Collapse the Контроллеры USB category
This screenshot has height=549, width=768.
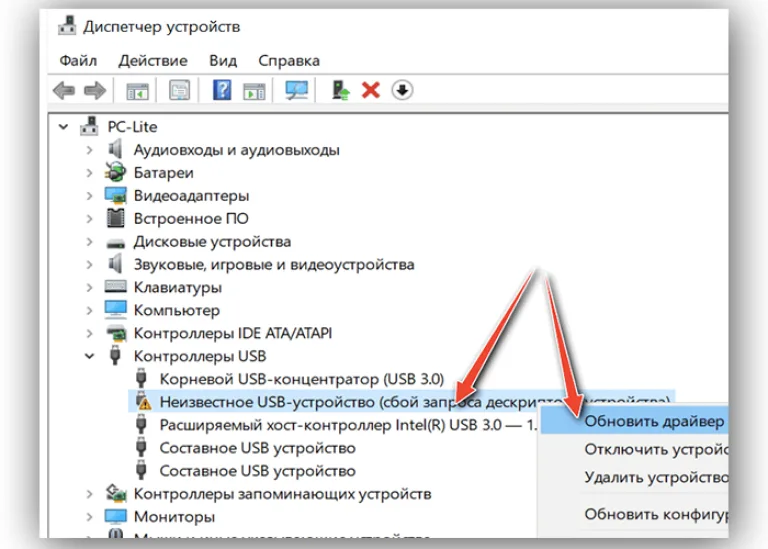click(89, 356)
